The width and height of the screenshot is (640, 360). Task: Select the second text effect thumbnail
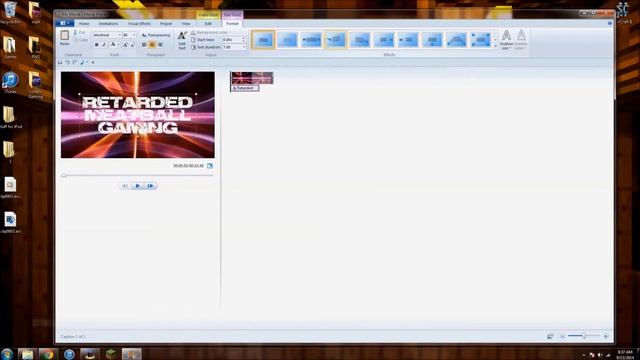287,40
